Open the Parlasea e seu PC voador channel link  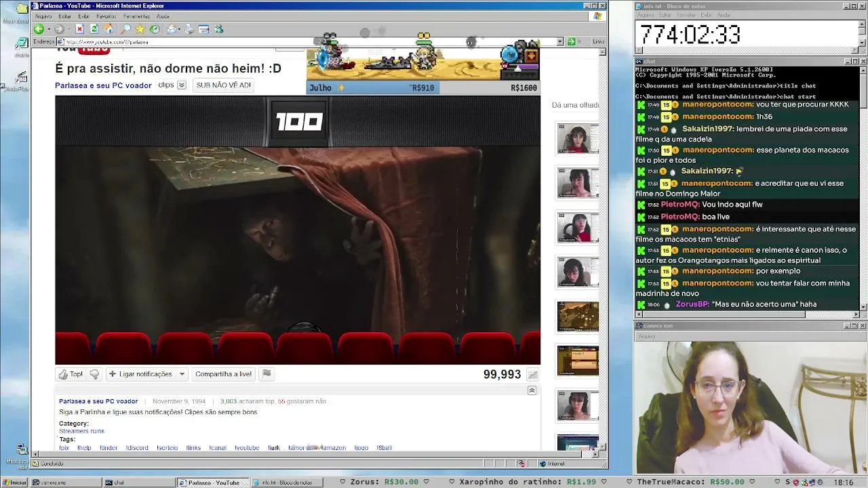(x=103, y=85)
